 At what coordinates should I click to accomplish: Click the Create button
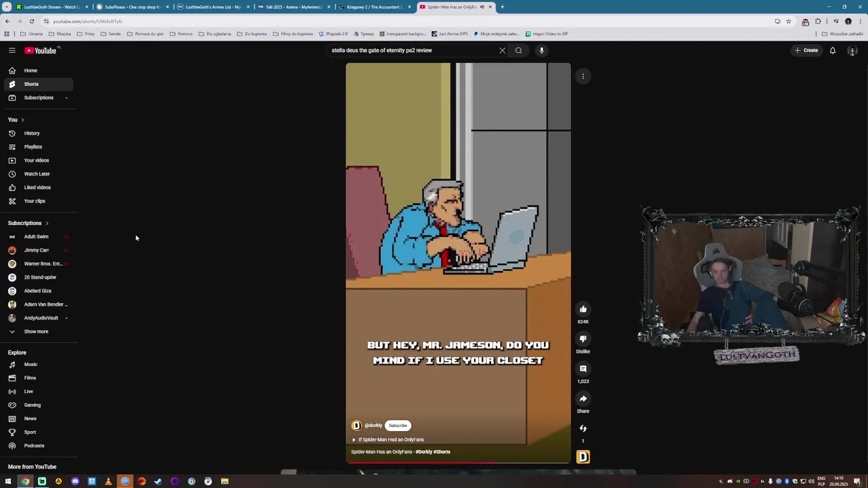click(x=806, y=50)
